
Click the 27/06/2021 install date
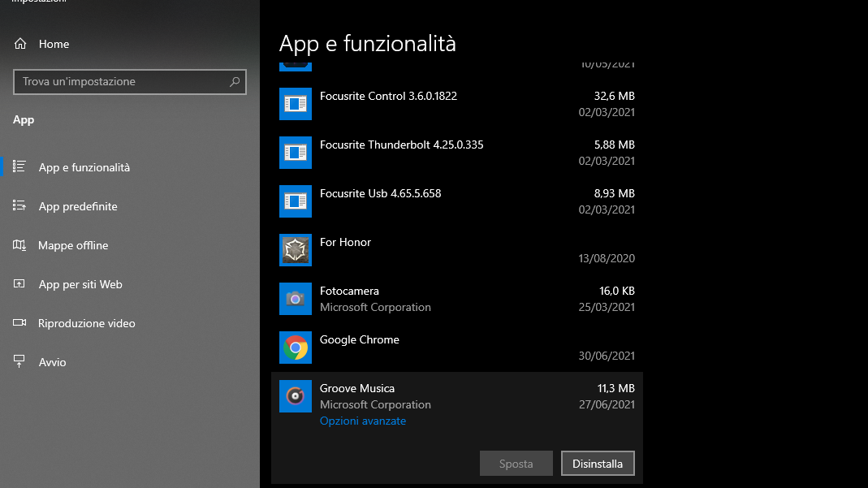pyautogui.click(x=607, y=404)
